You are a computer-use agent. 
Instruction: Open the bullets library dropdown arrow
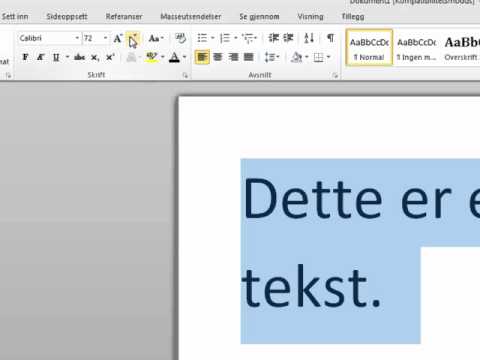tap(213, 38)
